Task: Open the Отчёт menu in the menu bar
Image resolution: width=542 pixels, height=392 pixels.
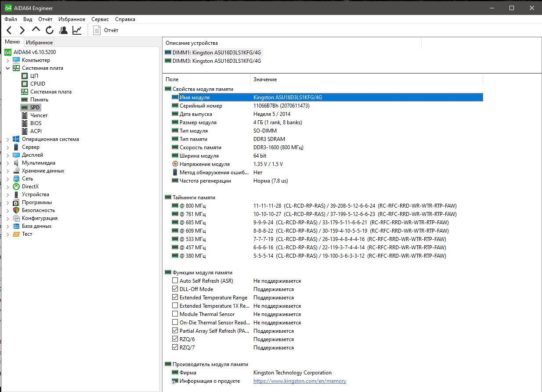Action: pos(45,19)
